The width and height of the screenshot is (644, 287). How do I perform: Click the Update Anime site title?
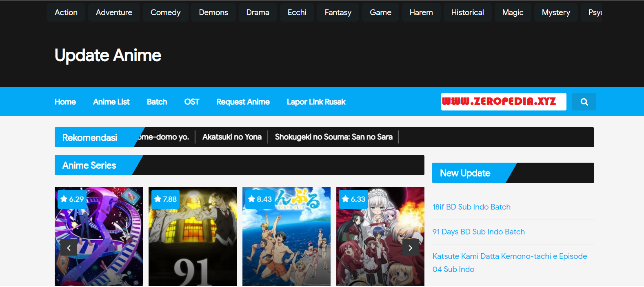pos(108,55)
